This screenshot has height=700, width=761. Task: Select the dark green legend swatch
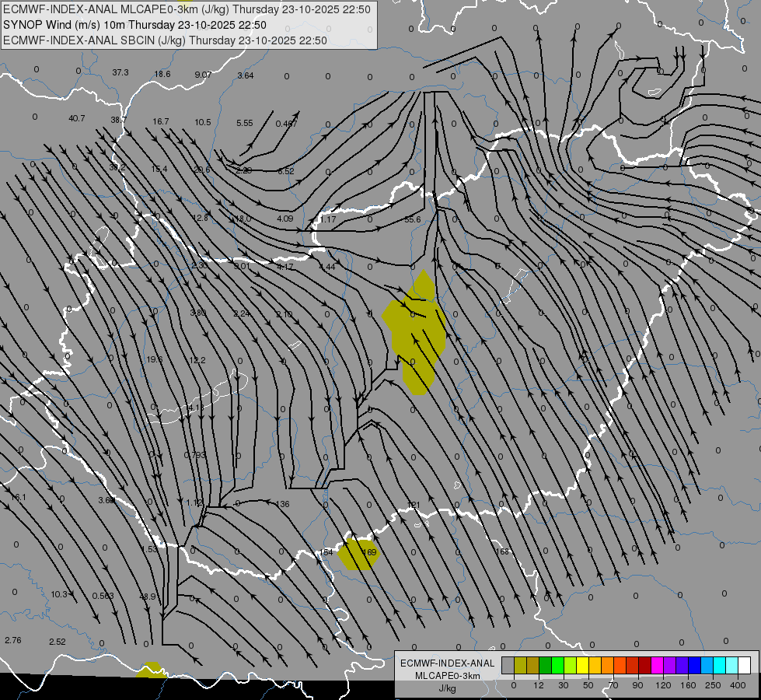click(546, 665)
